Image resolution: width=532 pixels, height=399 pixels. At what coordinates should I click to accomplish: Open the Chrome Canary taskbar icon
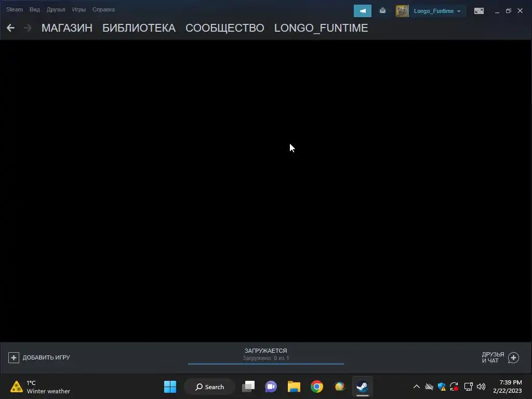pyautogui.click(x=340, y=387)
